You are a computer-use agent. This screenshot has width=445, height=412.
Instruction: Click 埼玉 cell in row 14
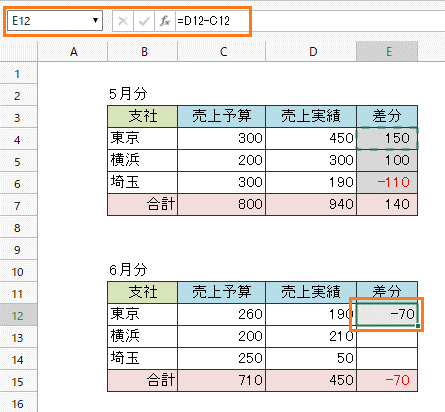pos(143,358)
